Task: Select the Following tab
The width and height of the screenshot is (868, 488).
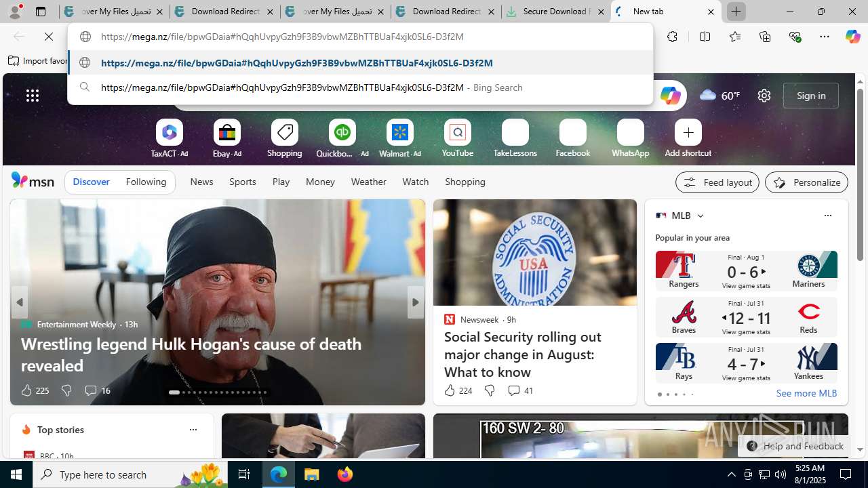Action: pos(146,182)
